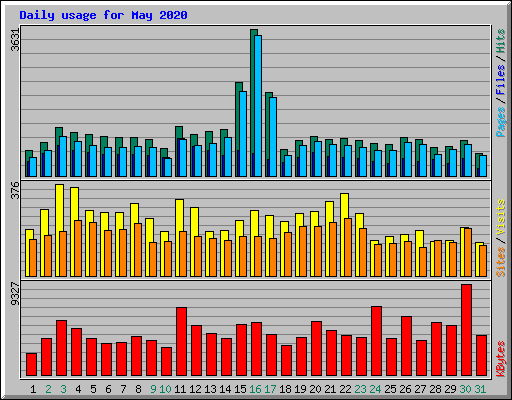This screenshot has width=512, height=400.
Task: Click the cyan files bar for day 11
Action: click(183, 158)
